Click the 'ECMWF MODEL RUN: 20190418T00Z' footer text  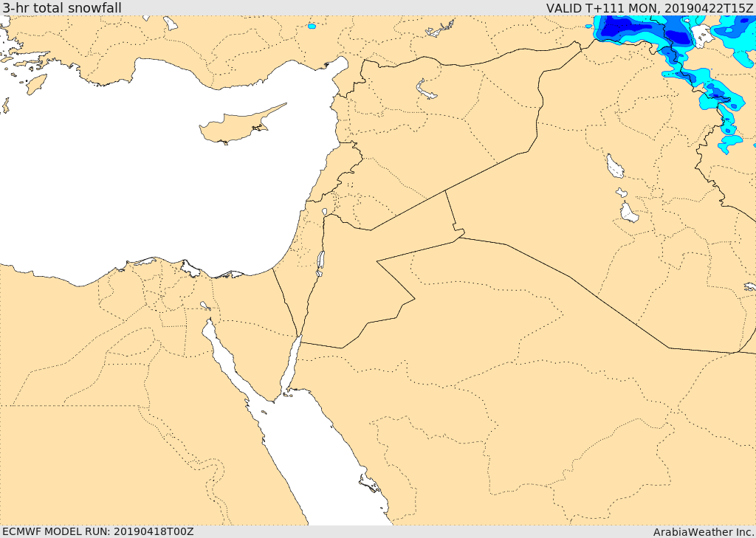(x=98, y=531)
